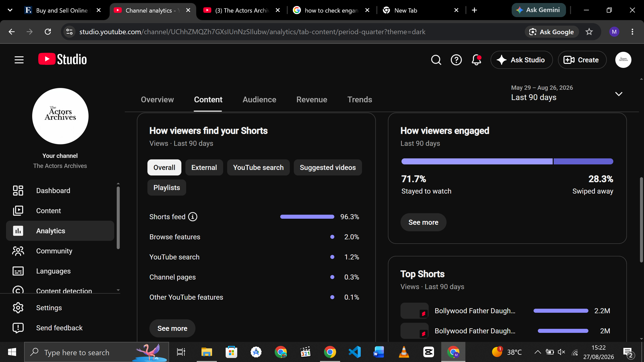
Task: Open VLC media player from taskbar
Action: (x=404, y=352)
